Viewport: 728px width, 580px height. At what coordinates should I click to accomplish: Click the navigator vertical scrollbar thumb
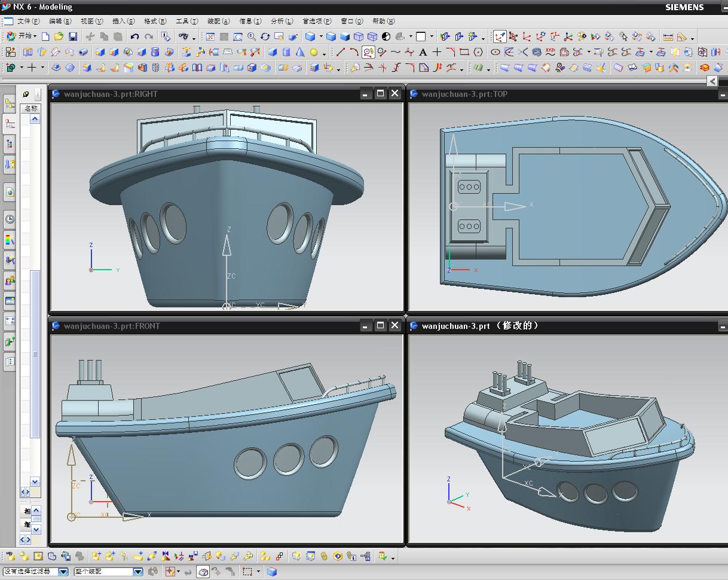pyautogui.click(x=35, y=354)
